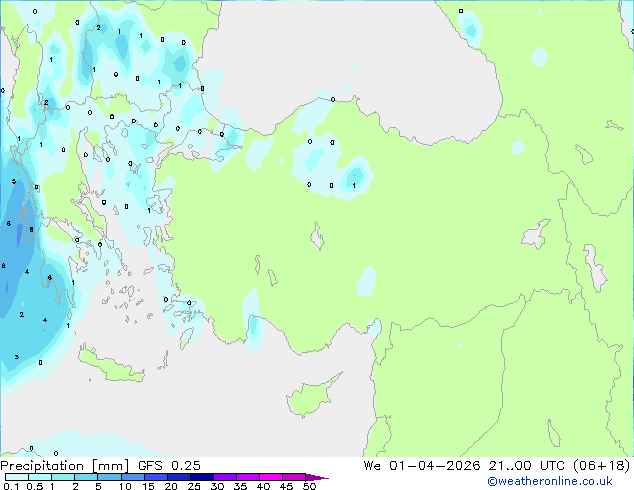Screen dimensions: 634x490
Task: Pick the 5–10 mm legend swatch
Action: coord(109,477)
